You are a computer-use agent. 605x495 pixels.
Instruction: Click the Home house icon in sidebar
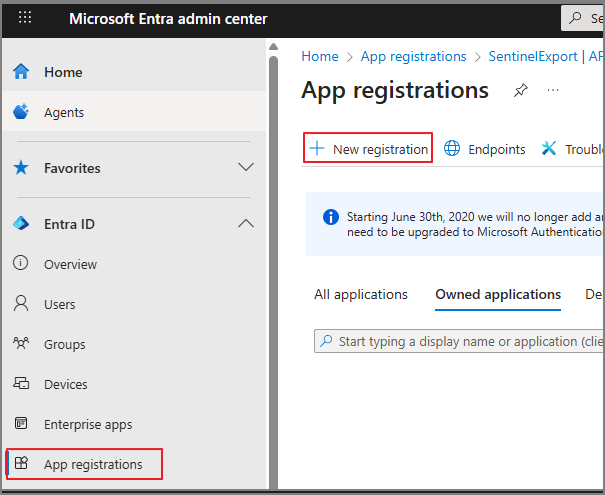pos(21,72)
